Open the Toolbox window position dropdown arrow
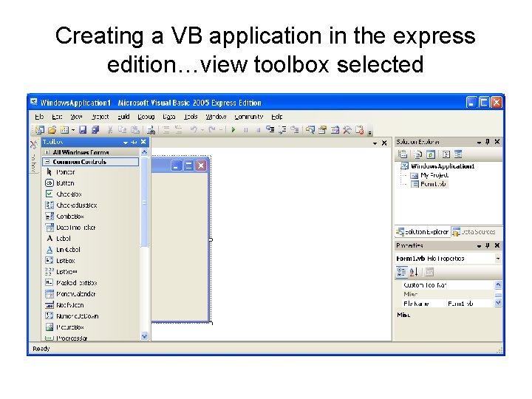 (x=126, y=143)
